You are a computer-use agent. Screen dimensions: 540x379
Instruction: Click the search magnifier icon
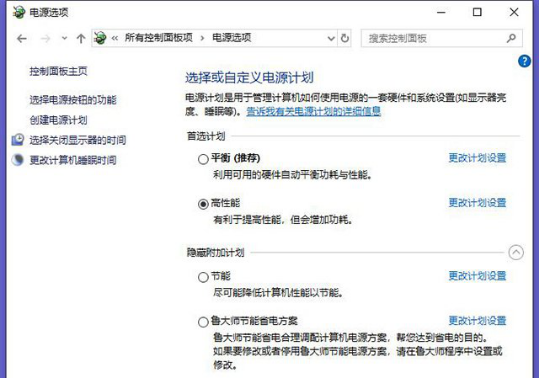(511, 38)
